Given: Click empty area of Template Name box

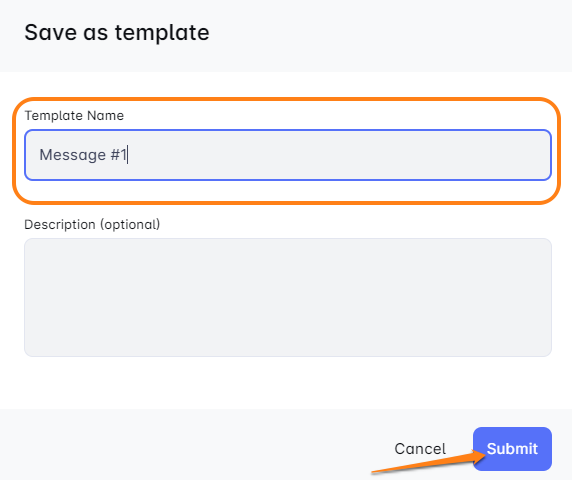Looking at the screenshot, I should 339,155.
